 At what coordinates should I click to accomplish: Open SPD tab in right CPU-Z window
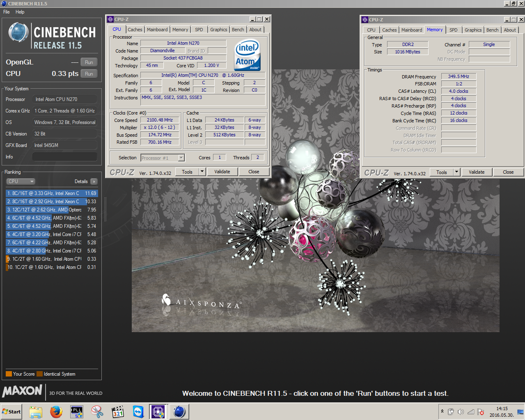454,30
